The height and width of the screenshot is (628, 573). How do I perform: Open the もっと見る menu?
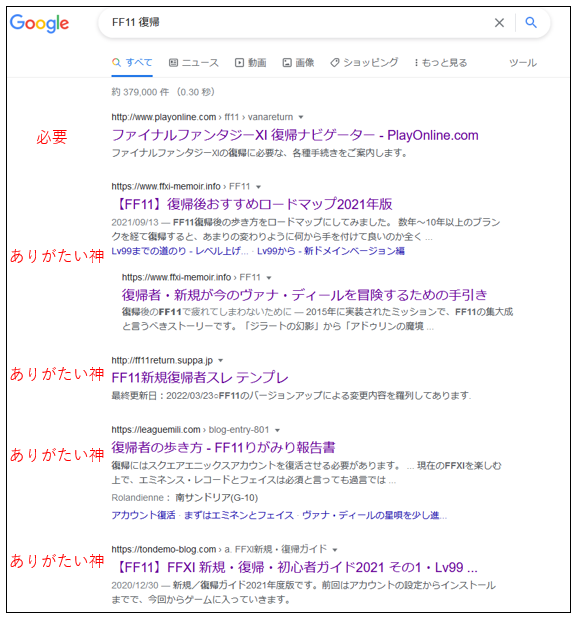click(x=441, y=63)
